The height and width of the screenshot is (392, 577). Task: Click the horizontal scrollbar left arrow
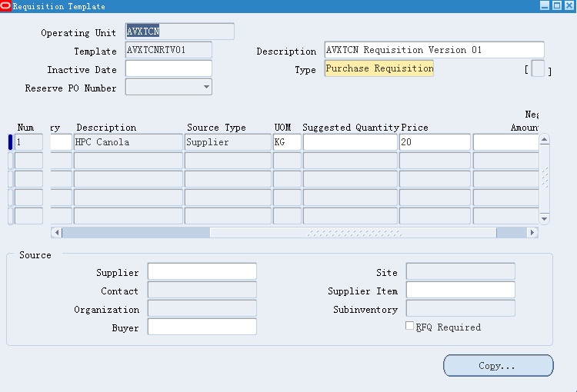pos(56,232)
